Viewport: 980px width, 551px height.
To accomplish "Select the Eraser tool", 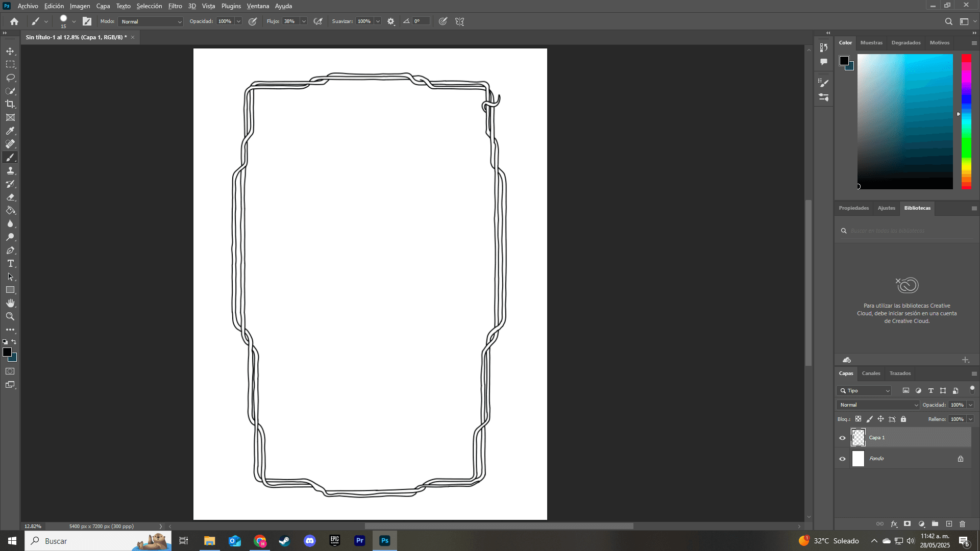I will pos(10,197).
